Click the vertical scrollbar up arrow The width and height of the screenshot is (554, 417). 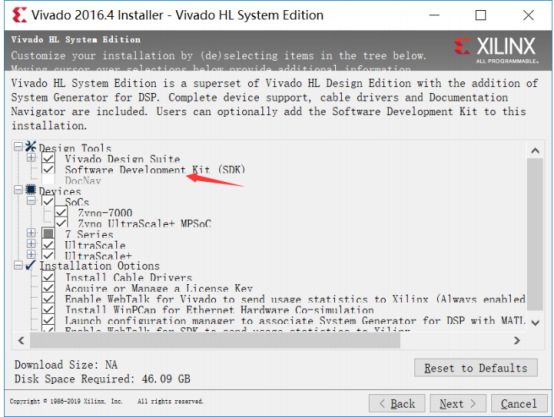[x=535, y=151]
